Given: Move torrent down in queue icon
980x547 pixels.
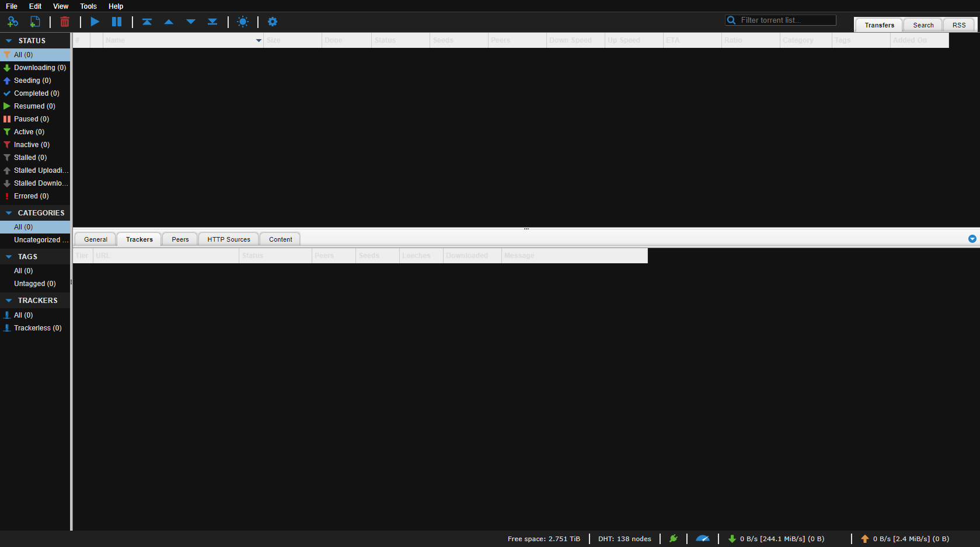Looking at the screenshot, I should 191,22.
